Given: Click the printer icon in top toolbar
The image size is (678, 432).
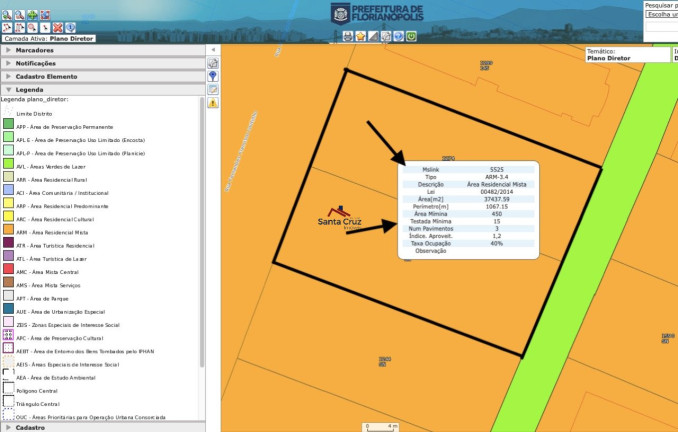Looking at the screenshot, I should pos(348,36).
